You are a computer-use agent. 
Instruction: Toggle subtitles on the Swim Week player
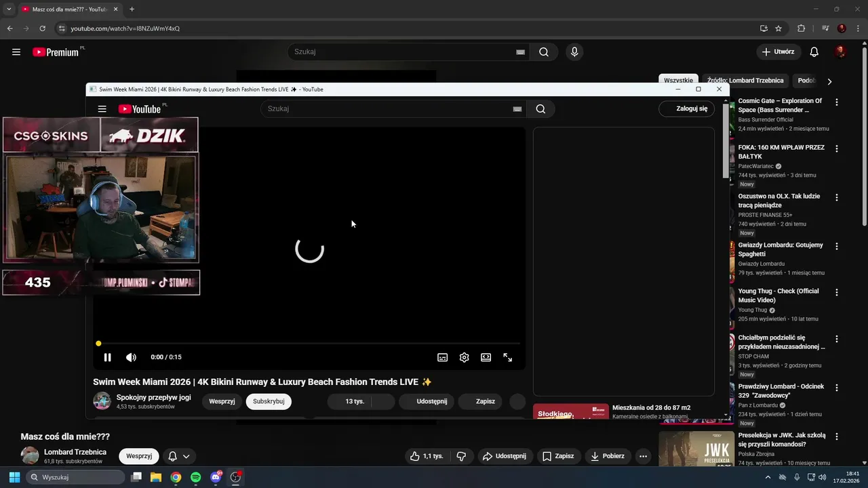click(x=442, y=357)
